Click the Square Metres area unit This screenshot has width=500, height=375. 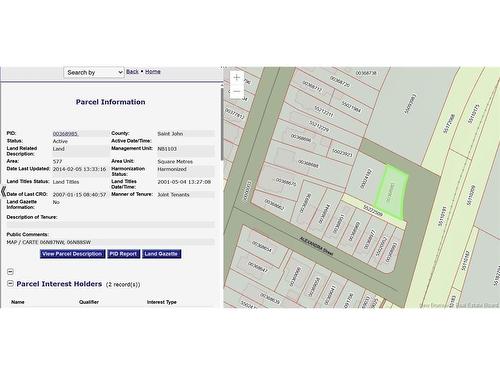point(175,161)
